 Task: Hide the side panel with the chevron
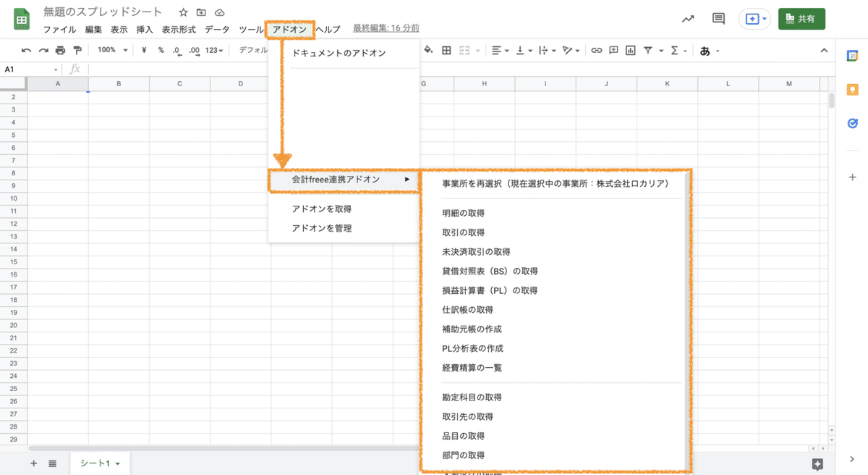[852, 459]
